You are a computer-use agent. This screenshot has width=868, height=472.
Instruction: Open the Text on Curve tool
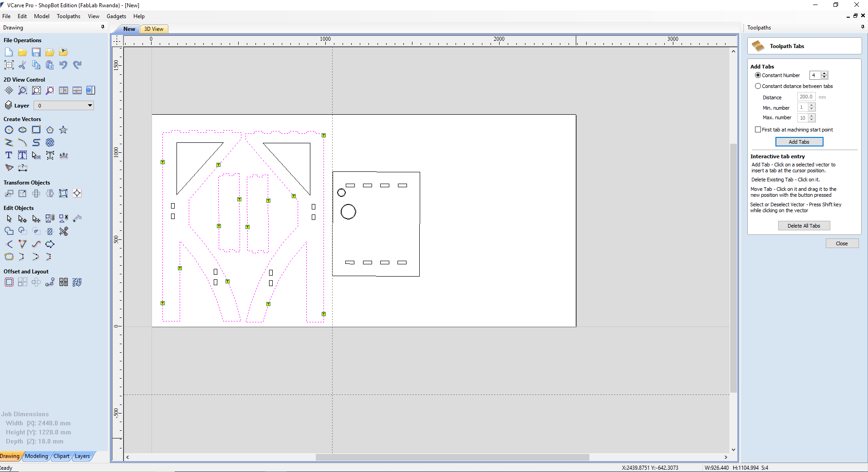[x=64, y=155]
